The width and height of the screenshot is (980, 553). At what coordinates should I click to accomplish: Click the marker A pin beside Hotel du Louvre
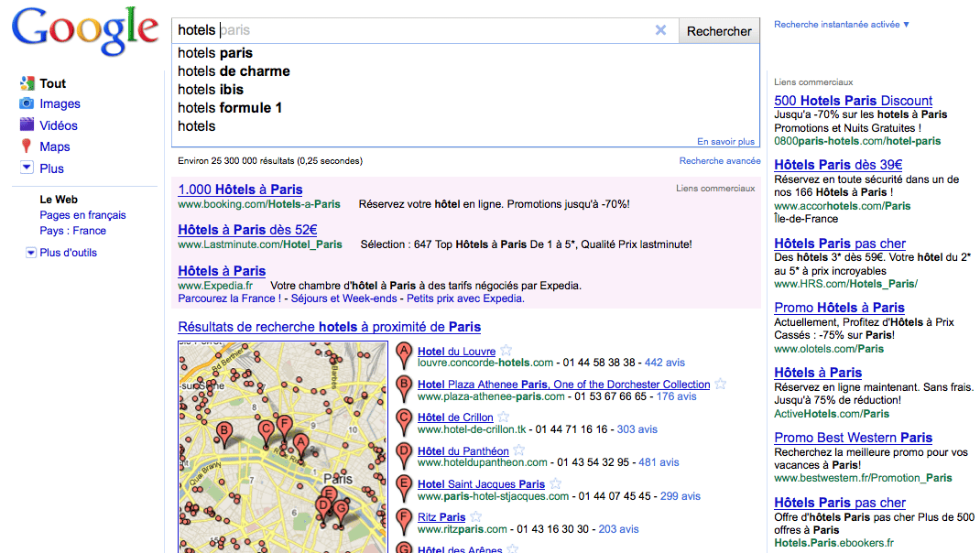tap(404, 355)
